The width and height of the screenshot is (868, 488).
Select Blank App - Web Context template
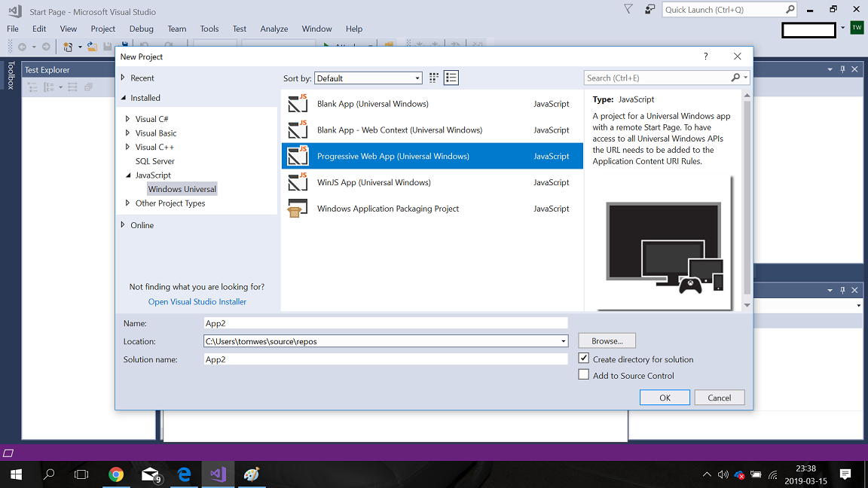(432, 130)
